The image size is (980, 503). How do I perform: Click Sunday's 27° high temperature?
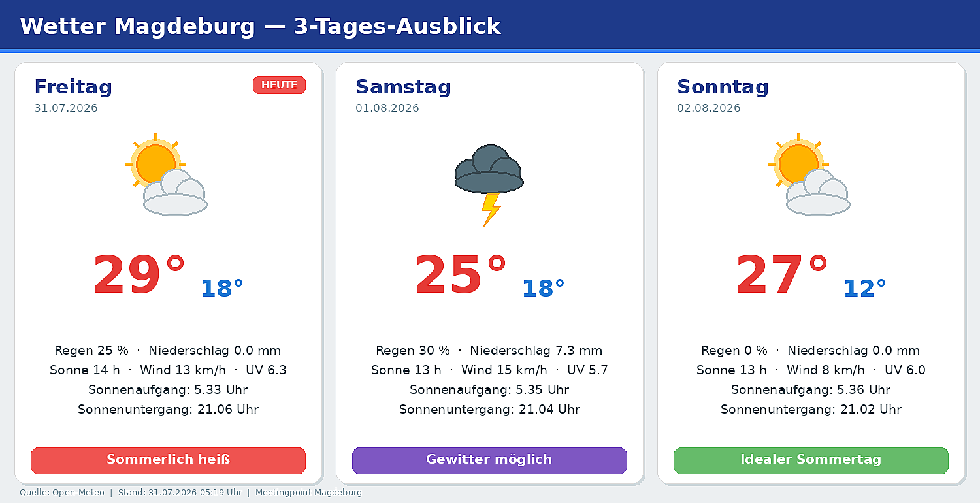pyautogui.click(x=782, y=275)
